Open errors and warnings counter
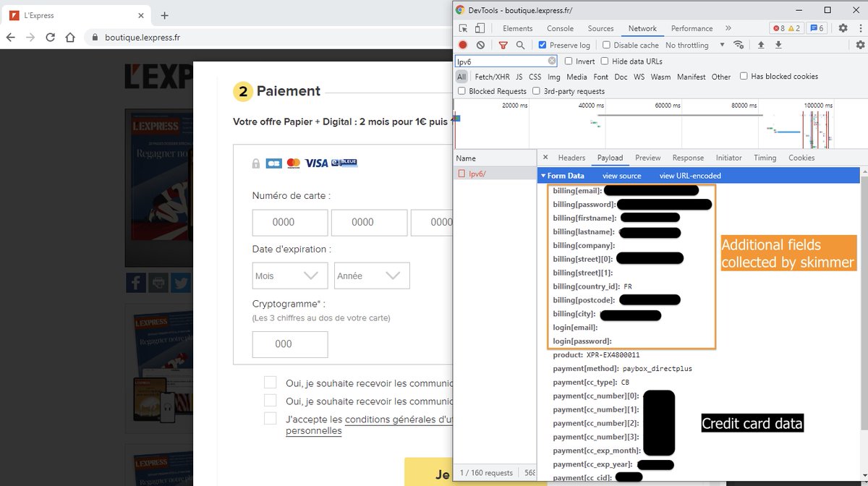The image size is (868, 486). (x=787, y=28)
